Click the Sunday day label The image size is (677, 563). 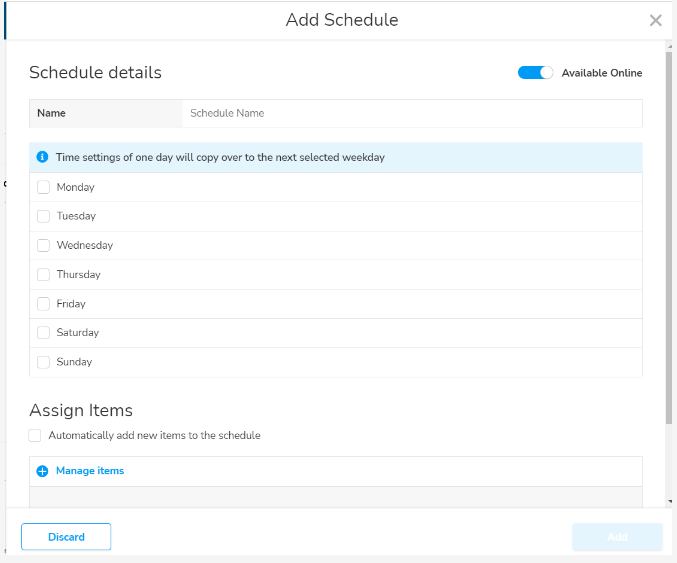[x=74, y=362]
